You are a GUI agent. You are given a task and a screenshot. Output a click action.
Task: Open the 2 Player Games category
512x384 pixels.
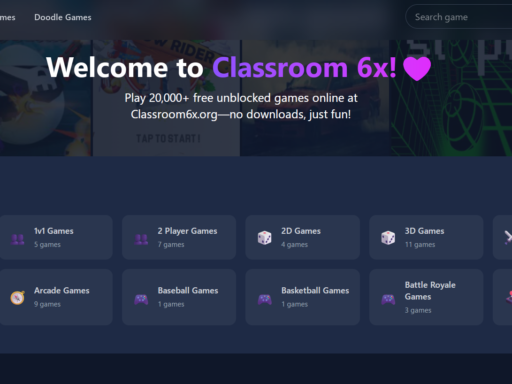(x=179, y=237)
